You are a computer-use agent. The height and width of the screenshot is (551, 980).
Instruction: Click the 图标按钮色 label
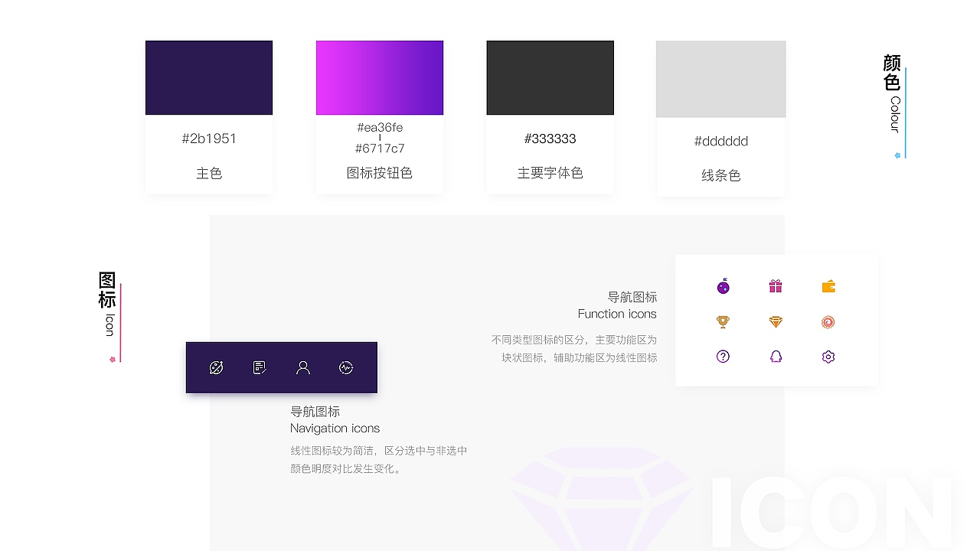click(x=380, y=173)
